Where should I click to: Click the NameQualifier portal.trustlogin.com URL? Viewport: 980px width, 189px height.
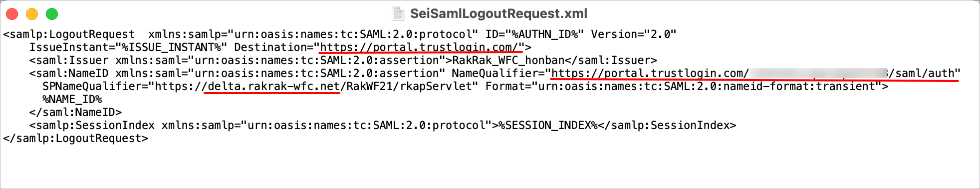pyautogui.click(x=650, y=73)
